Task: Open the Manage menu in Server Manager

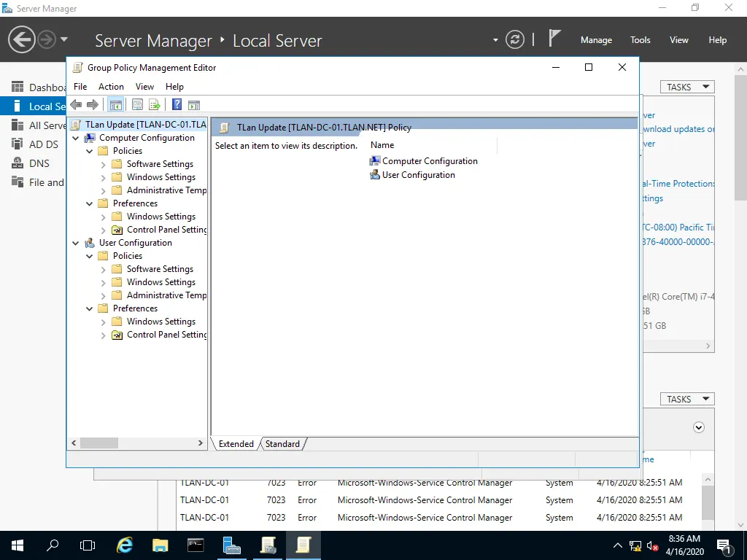Action: (596, 40)
